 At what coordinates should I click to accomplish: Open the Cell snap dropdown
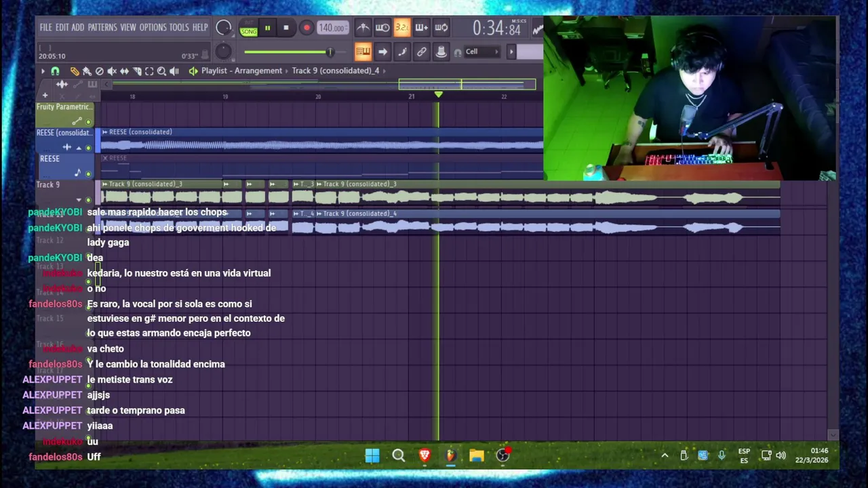[x=482, y=52]
